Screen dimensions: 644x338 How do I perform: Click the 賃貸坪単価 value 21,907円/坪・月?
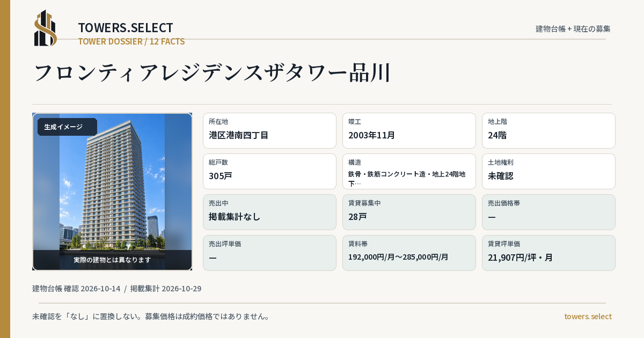[x=520, y=258]
